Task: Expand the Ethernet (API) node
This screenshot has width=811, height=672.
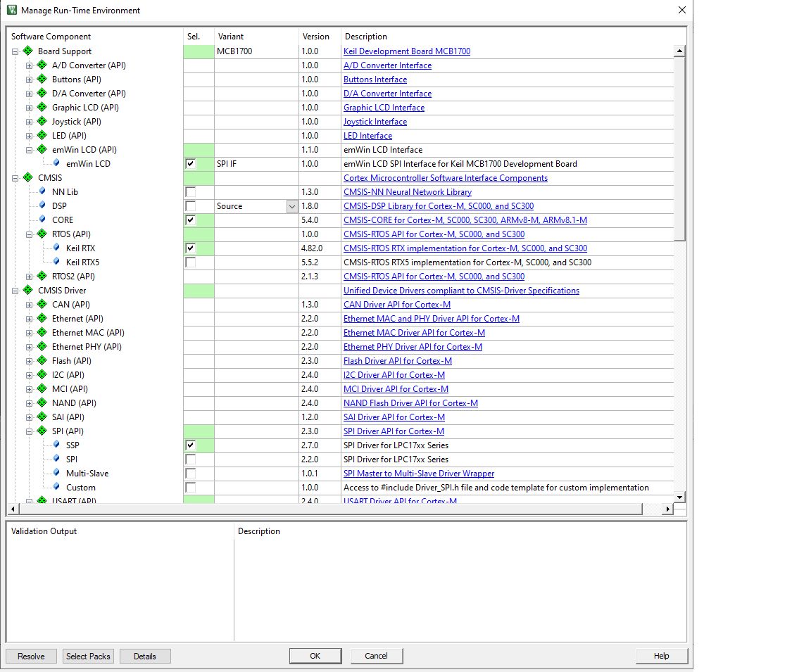Action: point(29,319)
